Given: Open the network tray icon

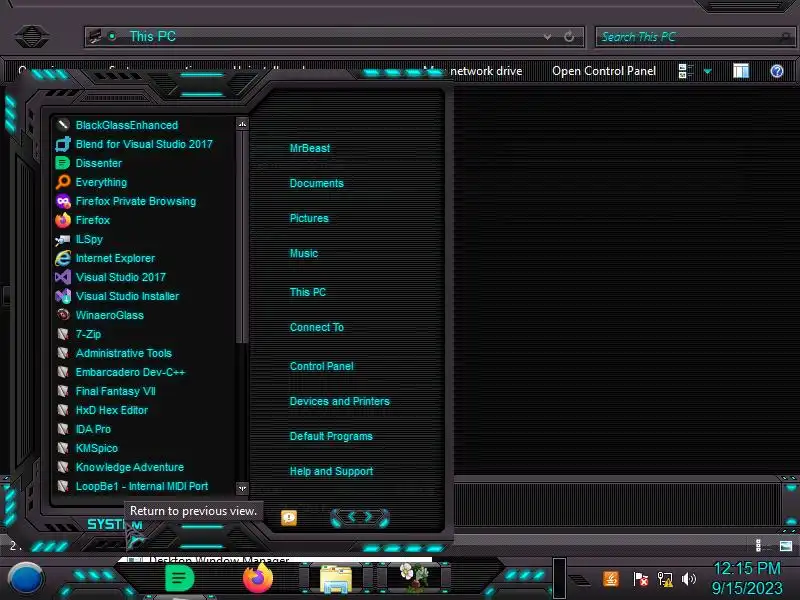Looking at the screenshot, I should tap(665, 579).
